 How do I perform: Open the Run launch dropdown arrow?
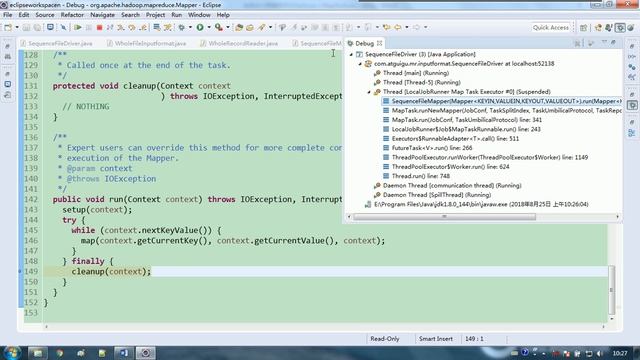pos(209,27)
